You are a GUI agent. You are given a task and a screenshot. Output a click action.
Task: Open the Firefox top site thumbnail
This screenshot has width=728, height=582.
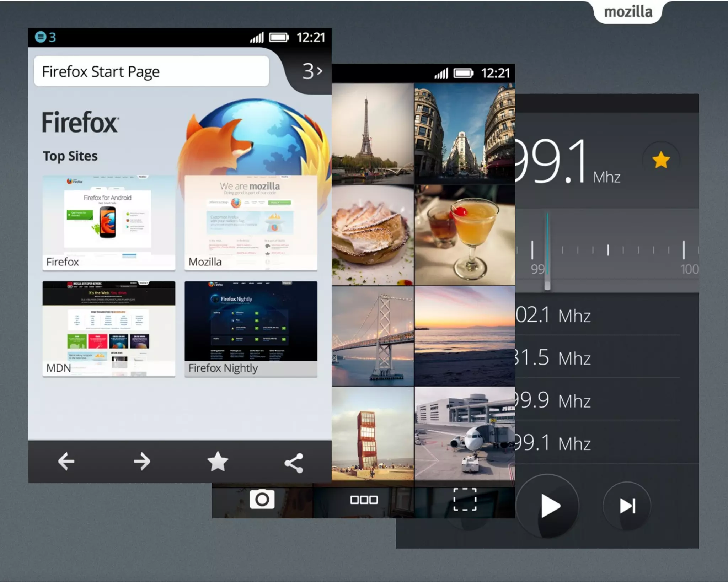(x=109, y=222)
